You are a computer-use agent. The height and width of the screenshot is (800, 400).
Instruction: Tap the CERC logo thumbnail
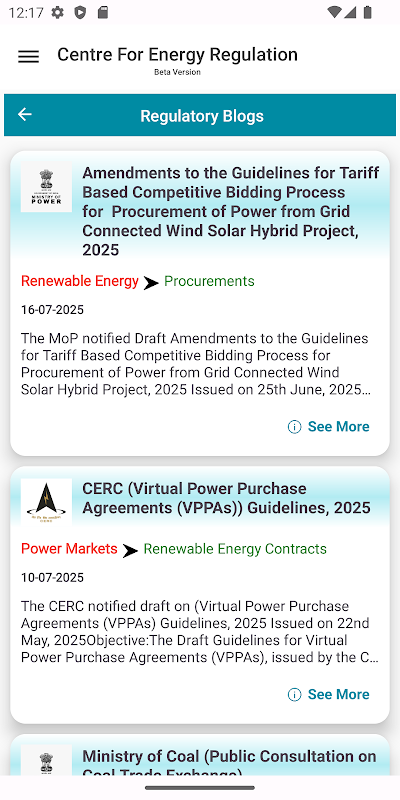click(x=46, y=502)
